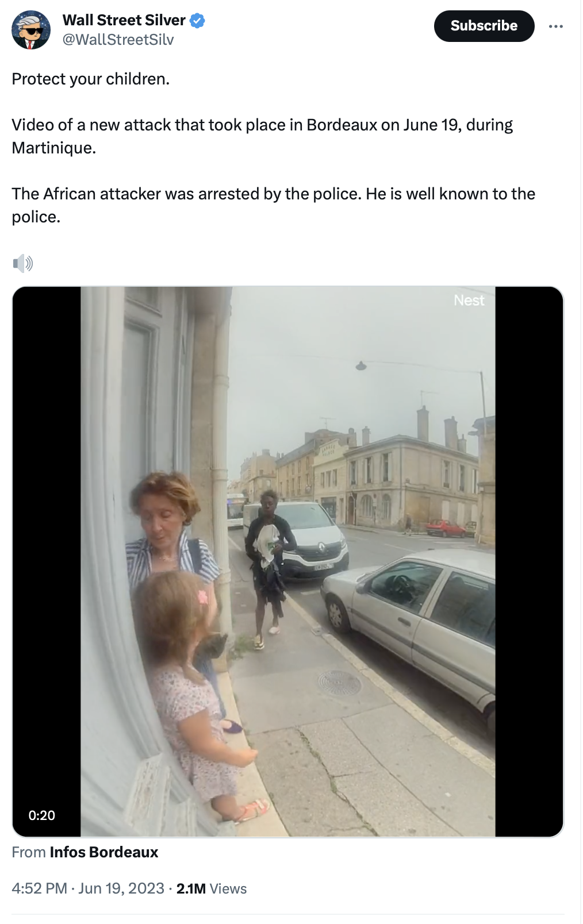The width and height of the screenshot is (583, 924).
Task: View the 2.1M Views analytics
Action: (212, 888)
